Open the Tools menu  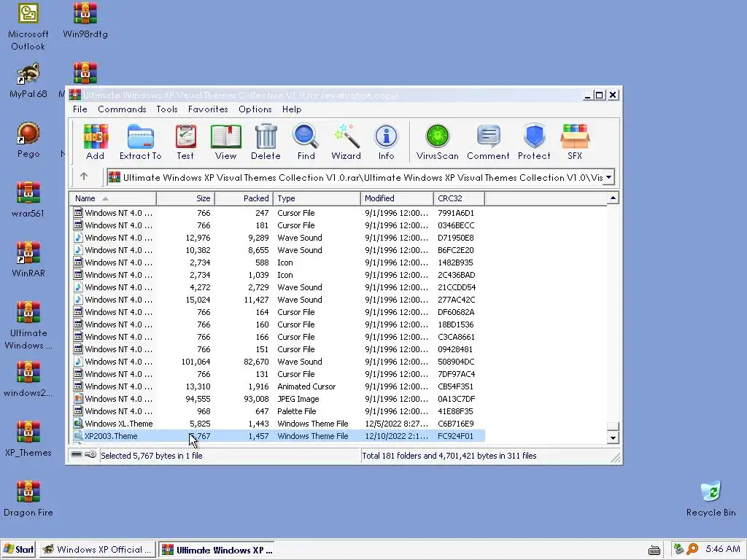167,109
